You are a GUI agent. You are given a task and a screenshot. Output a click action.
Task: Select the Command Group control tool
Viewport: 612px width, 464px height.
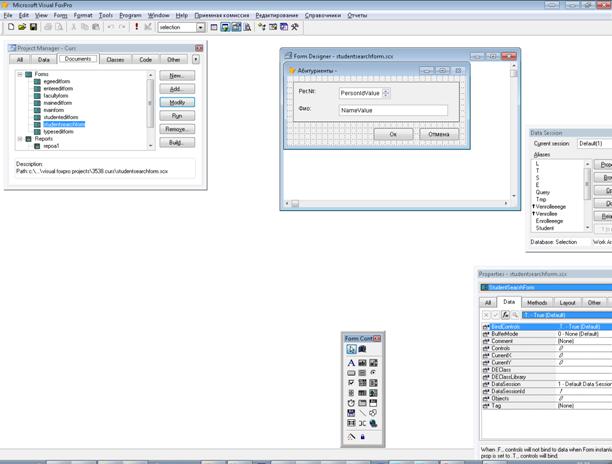click(363, 373)
